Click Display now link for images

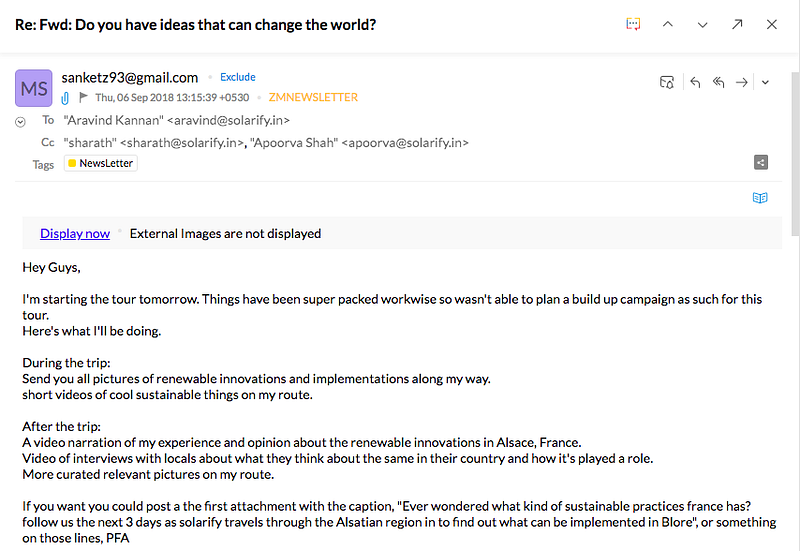click(x=75, y=233)
